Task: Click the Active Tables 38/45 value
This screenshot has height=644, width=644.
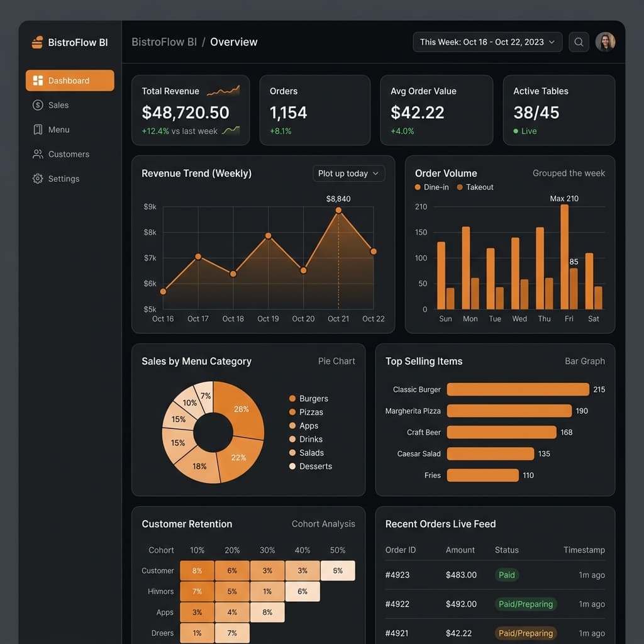Action: pos(536,113)
